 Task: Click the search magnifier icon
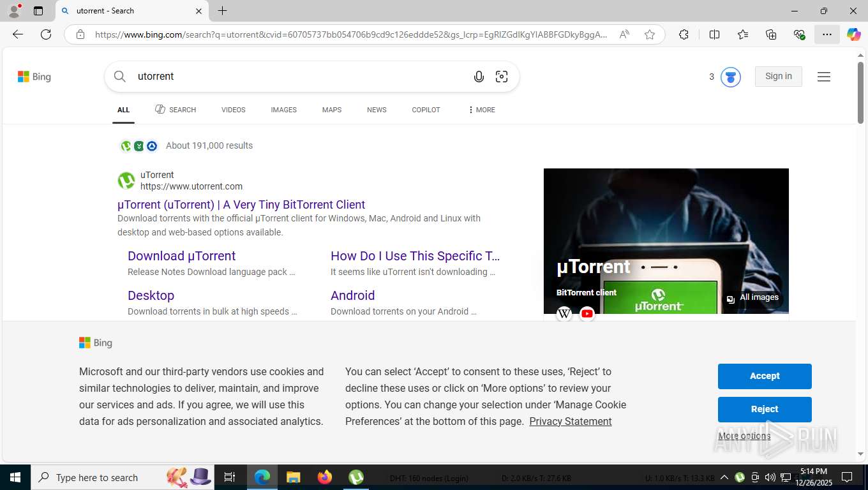coord(120,77)
